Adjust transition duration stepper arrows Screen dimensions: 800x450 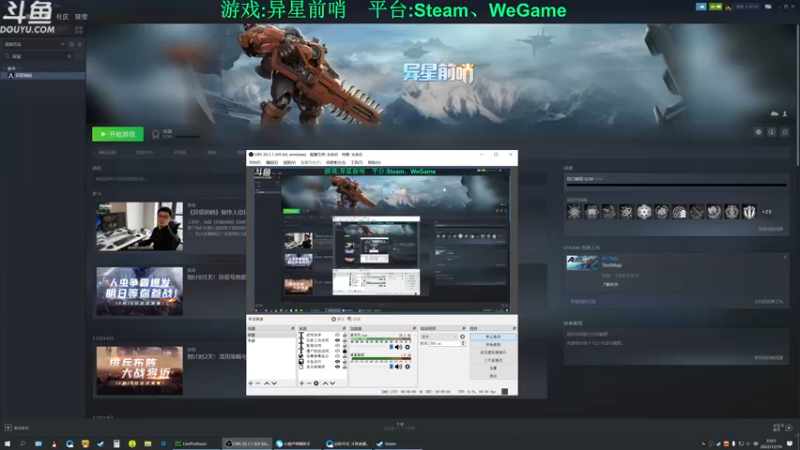pos(463,343)
